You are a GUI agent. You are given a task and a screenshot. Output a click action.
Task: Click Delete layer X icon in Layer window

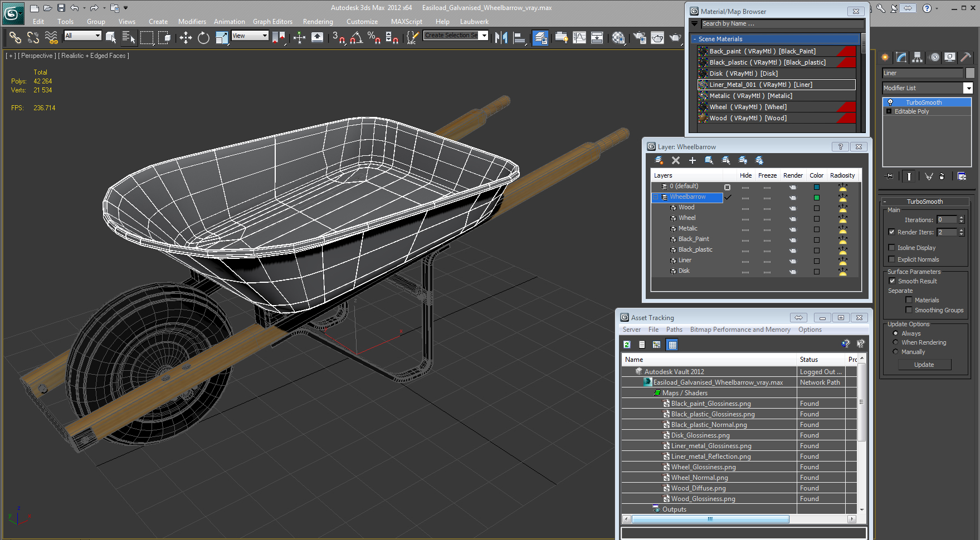coord(676,160)
